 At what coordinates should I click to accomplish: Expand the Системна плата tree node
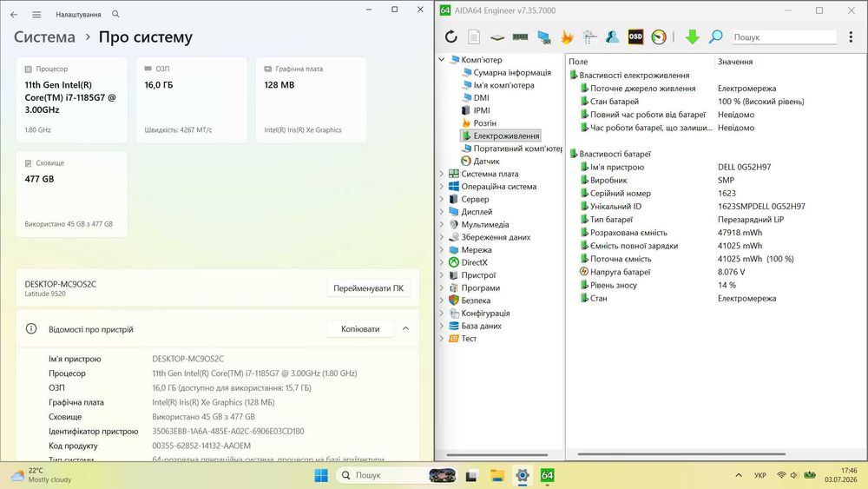(x=442, y=174)
